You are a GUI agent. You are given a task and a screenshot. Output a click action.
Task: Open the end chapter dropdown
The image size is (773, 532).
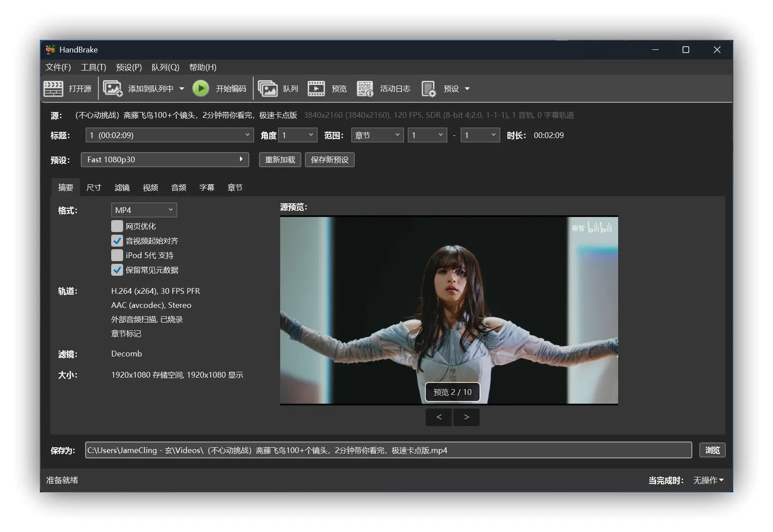pyautogui.click(x=480, y=135)
